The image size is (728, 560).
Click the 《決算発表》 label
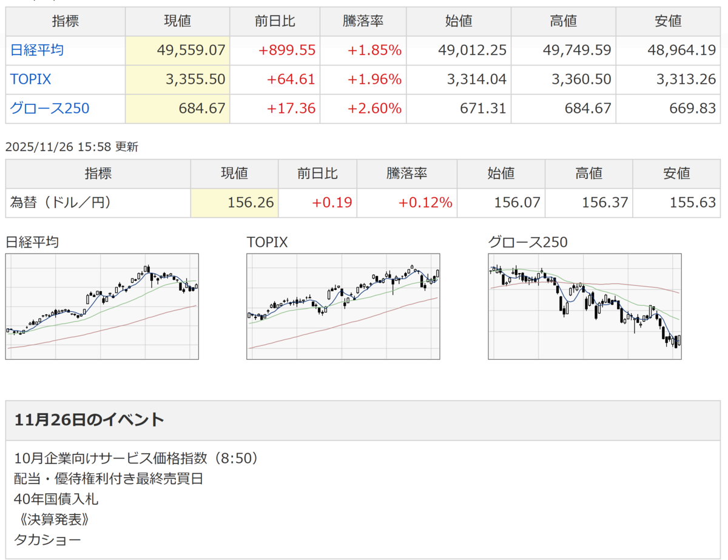point(53,519)
